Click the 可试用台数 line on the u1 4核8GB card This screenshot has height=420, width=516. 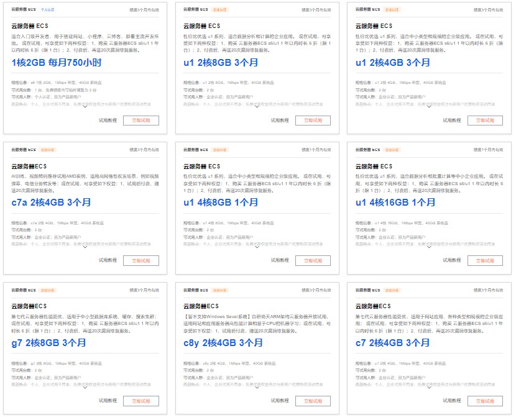click(199, 230)
